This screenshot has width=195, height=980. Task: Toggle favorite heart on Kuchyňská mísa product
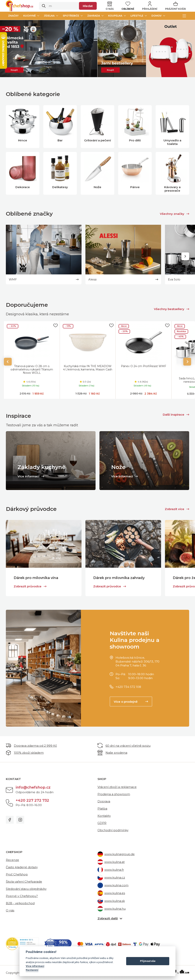[x=112, y=325]
